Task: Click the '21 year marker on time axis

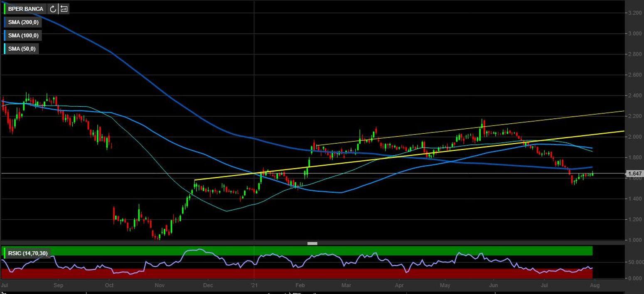Action: [x=254, y=286]
